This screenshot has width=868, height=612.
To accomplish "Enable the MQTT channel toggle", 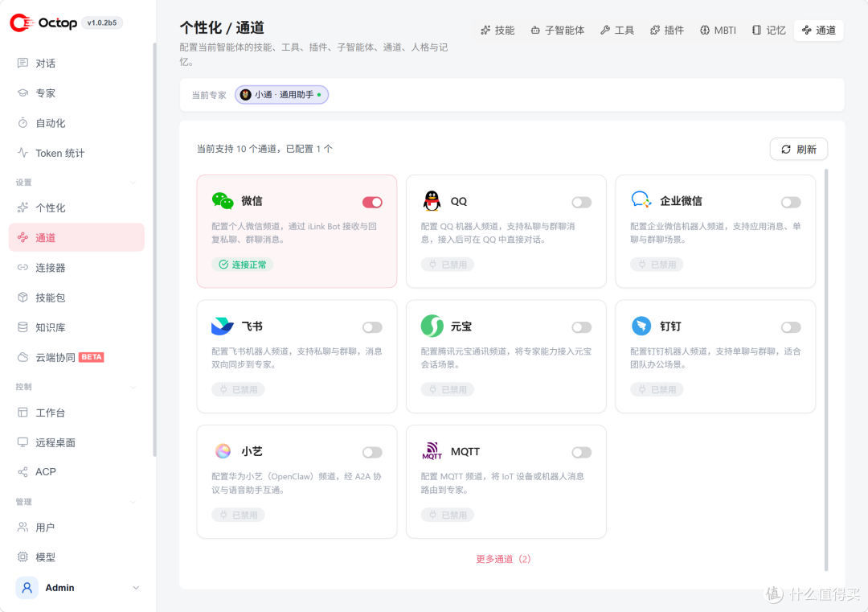I will (x=582, y=453).
